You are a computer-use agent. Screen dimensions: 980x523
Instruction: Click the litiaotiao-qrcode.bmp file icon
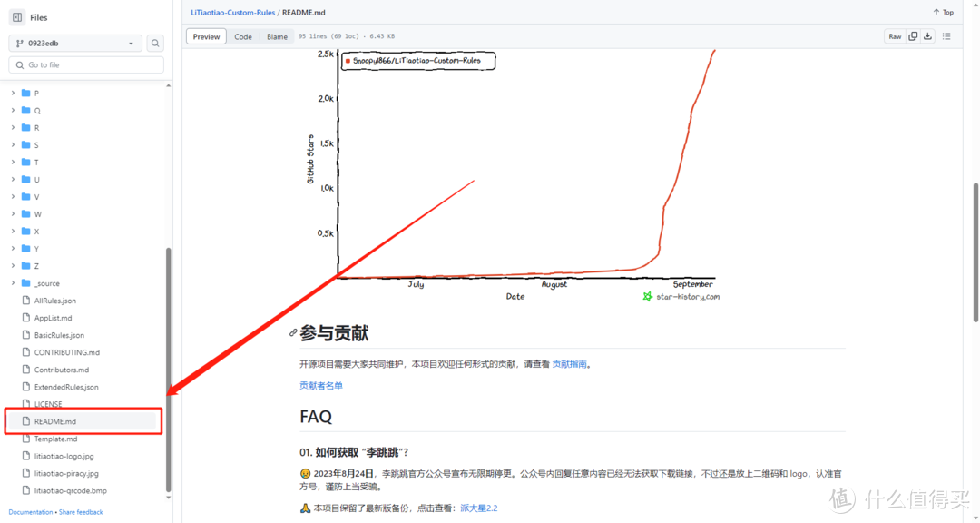tap(25, 491)
